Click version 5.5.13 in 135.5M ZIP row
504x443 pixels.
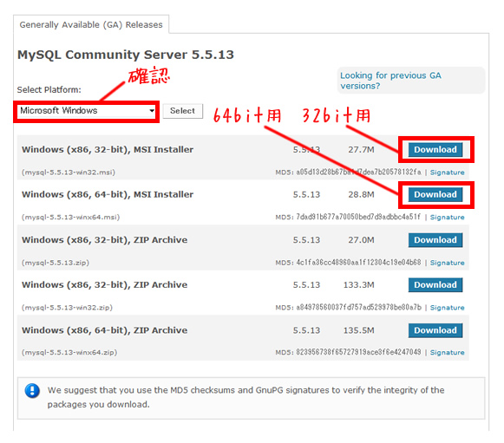(x=306, y=330)
